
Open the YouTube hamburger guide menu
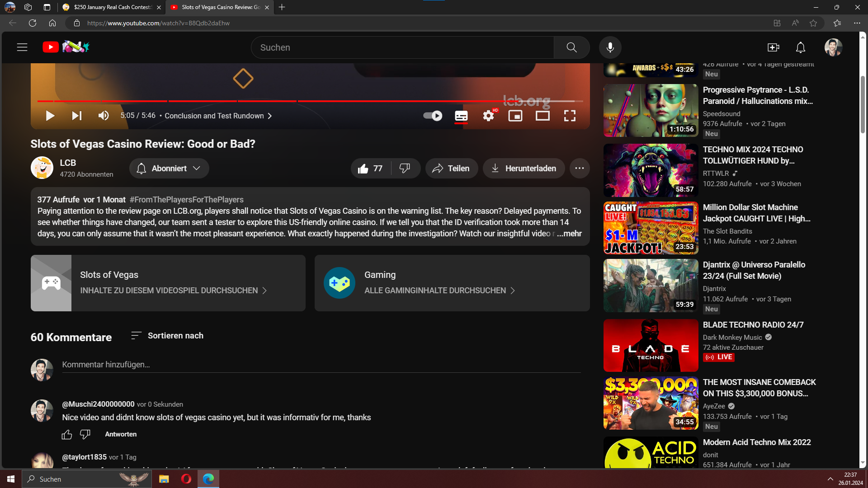click(x=22, y=47)
